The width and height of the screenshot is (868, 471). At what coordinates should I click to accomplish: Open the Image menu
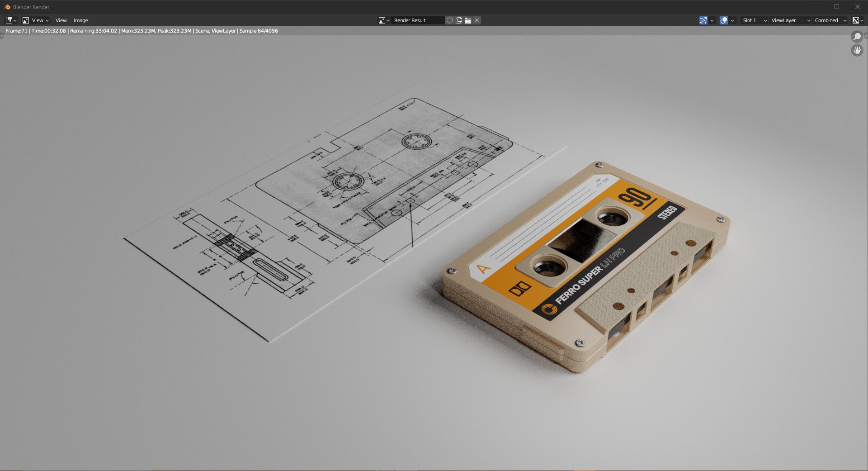coord(81,20)
